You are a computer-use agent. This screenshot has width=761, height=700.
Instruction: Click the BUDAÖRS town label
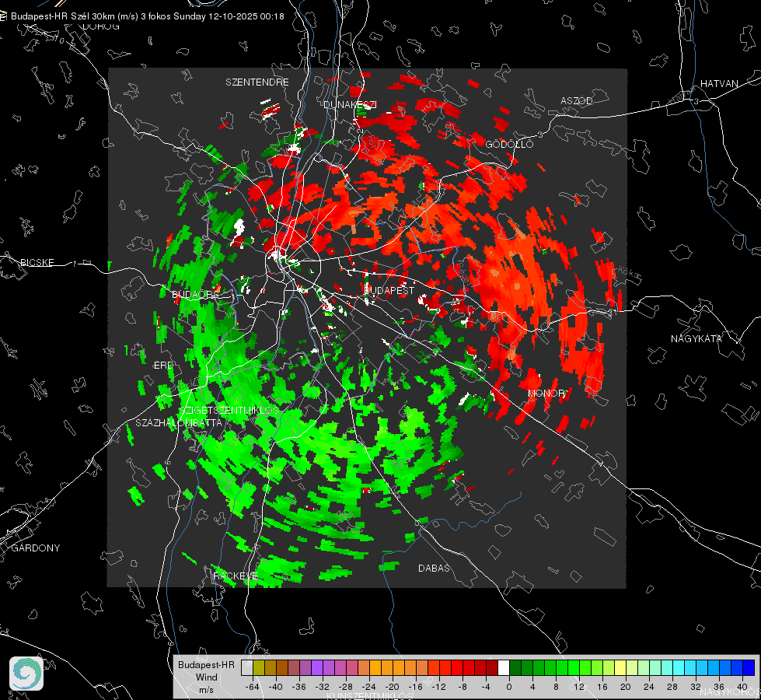point(195,295)
